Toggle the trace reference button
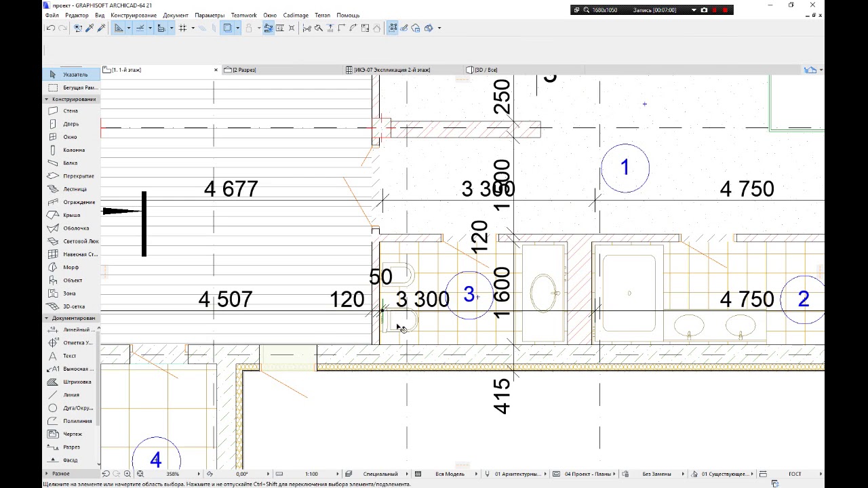Screen dimensions: 868x488 point(228,28)
